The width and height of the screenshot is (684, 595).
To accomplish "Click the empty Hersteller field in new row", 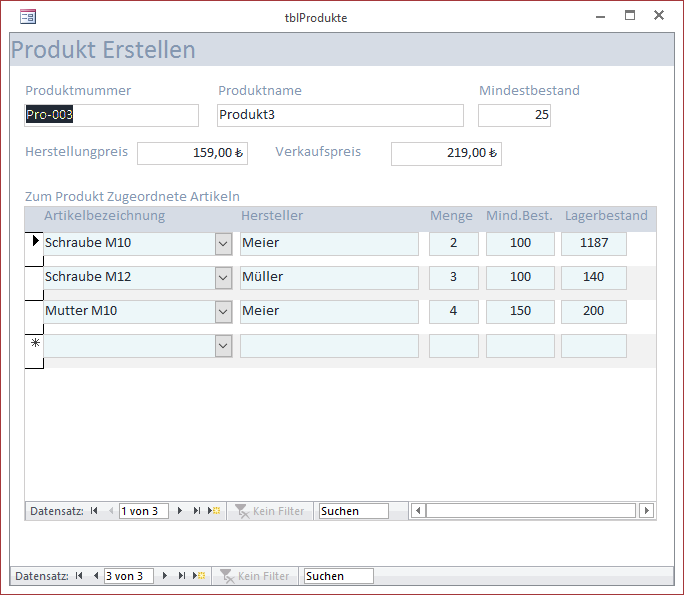I will [329, 346].
